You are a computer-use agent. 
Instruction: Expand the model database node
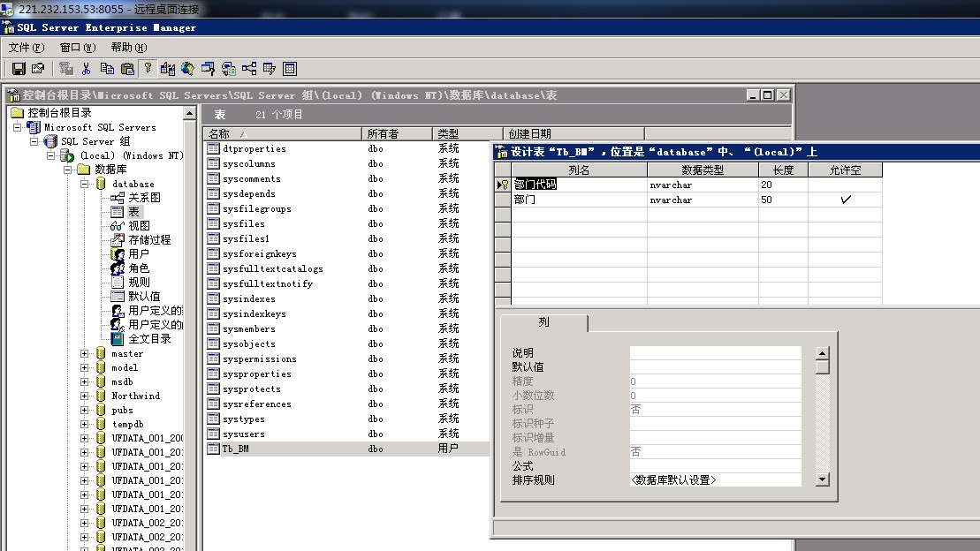[x=84, y=367]
